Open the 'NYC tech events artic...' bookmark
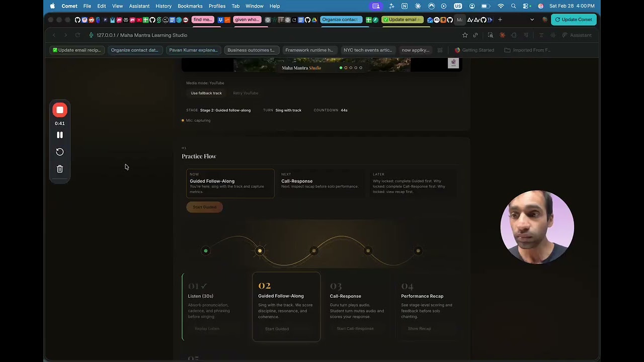Screen dimensions: 644x362 pos(368,50)
